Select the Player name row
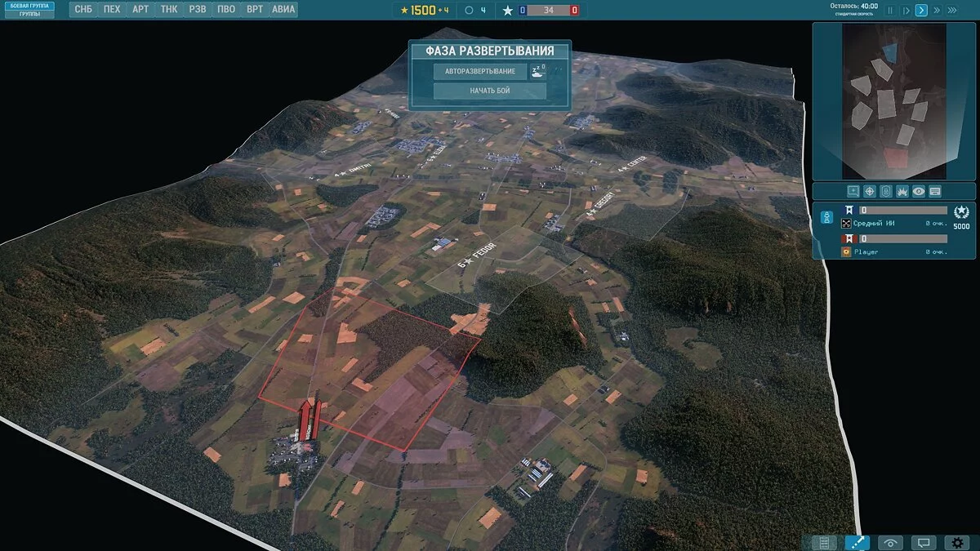The image size is (980, 551). click(894, 252)
